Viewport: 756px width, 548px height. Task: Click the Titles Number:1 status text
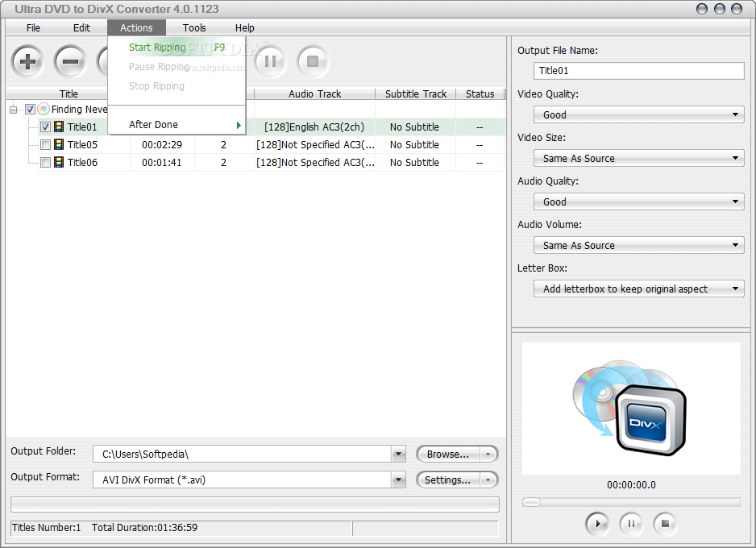46,528
